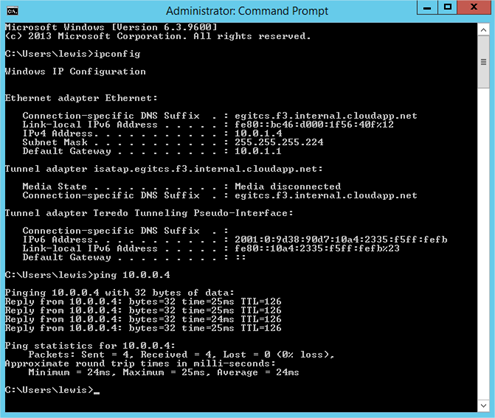Click the ping 10.0.0.4 command text

[132, 275]
